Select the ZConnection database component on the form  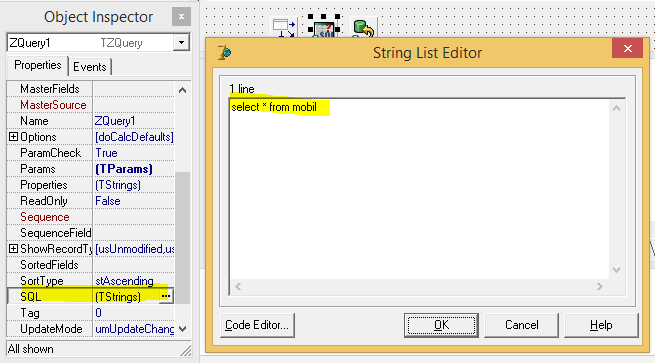(x=363, y=28)
